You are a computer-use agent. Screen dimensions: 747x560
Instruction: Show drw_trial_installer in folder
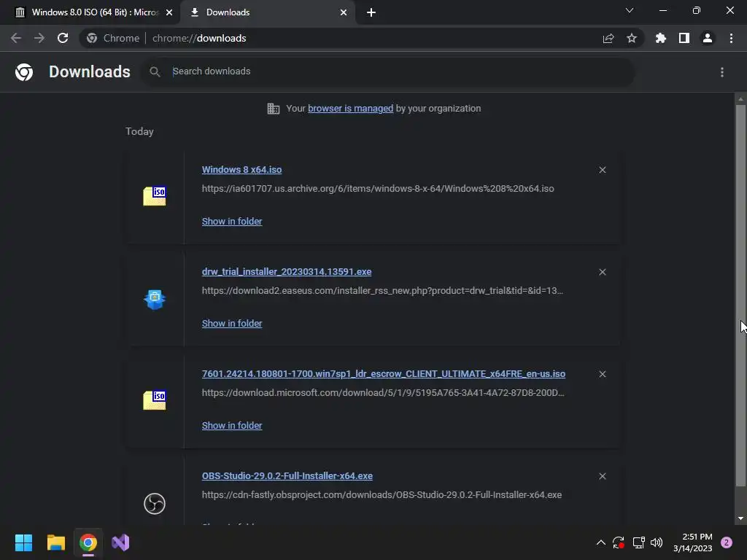point(232,323)
